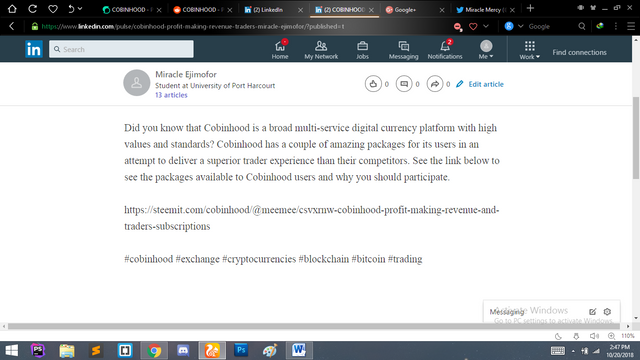Open LinkedIn Messaging from nav bar
Viewport: 640px width, 360px height.
(403, 50)
